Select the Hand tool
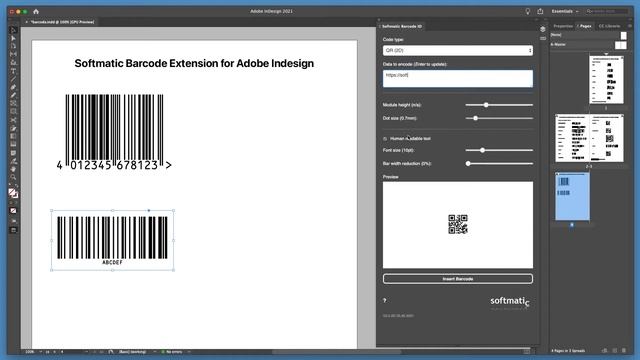 coord(13,169)
